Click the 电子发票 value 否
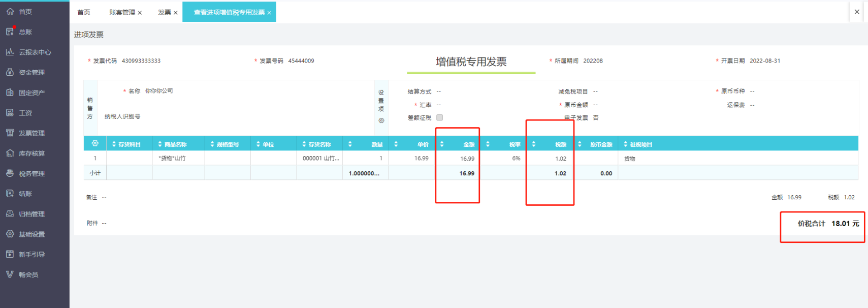Image resolution: width=868 pixels, height=308 pixels. [x=596, y=117]
